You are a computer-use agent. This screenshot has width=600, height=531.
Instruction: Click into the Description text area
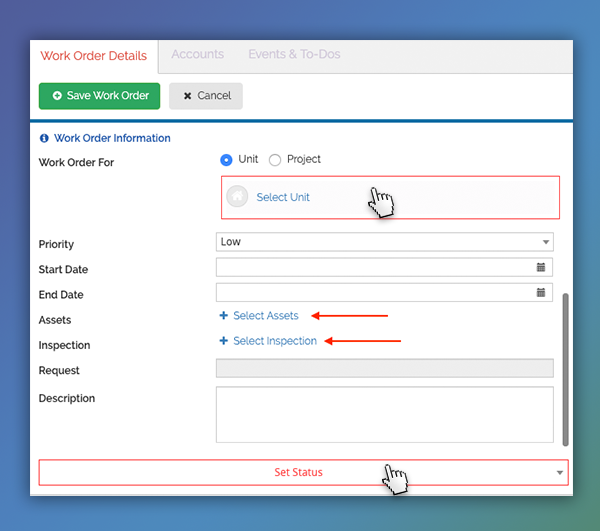coord(385,415)
